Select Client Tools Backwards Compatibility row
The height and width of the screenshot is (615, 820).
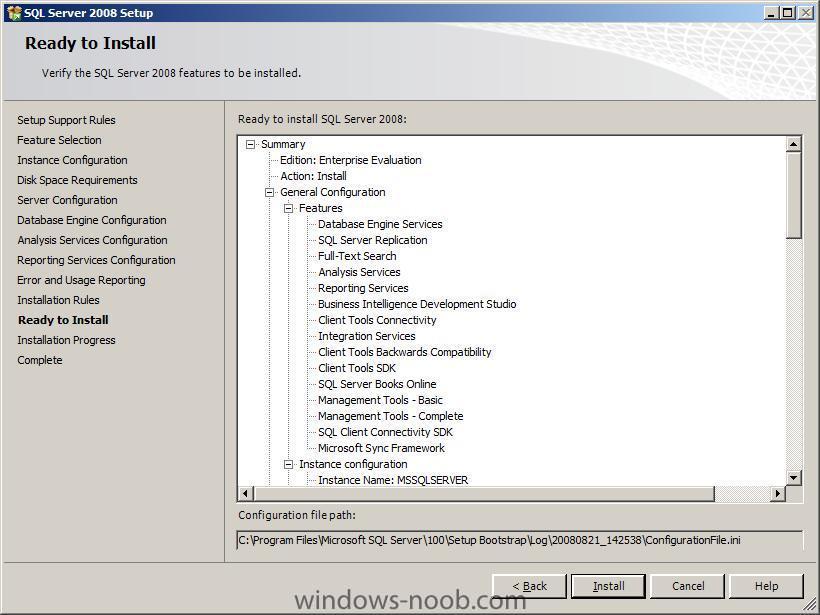(x=405, y=352)
